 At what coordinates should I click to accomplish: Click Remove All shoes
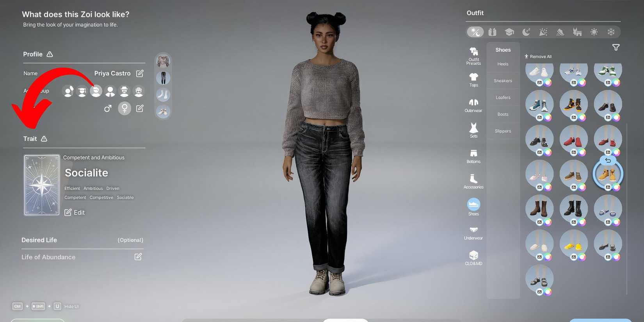(538, 57)
